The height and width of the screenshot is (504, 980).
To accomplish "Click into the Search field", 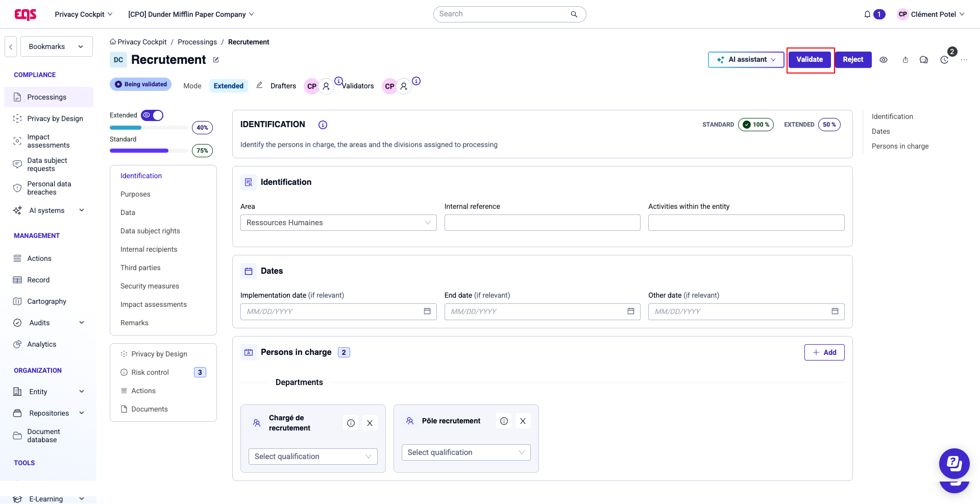I will tap(509, 14).
